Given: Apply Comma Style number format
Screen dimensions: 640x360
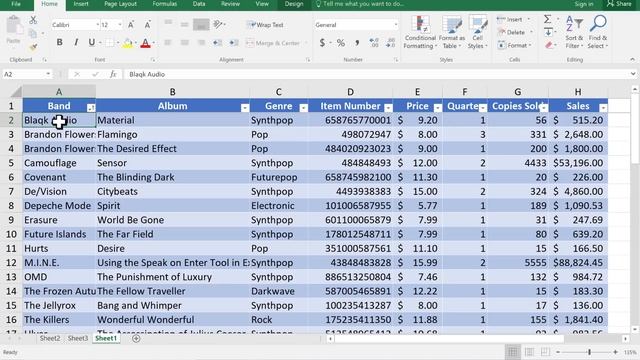Looking at the screenshot, I should pos(357,42).
